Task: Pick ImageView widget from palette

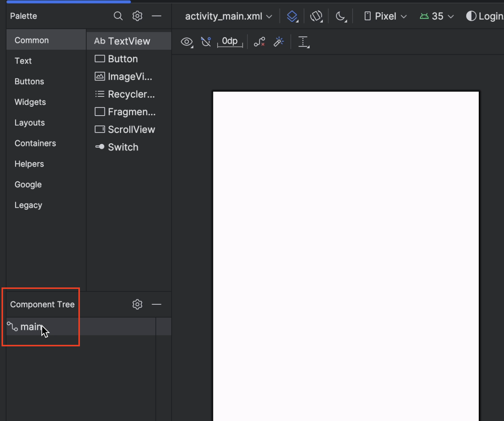Action: coord(129,77)
